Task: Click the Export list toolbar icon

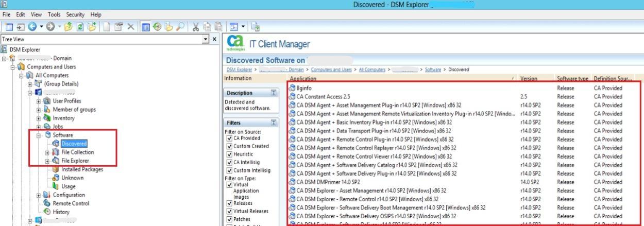Action: tap(257, 26)
